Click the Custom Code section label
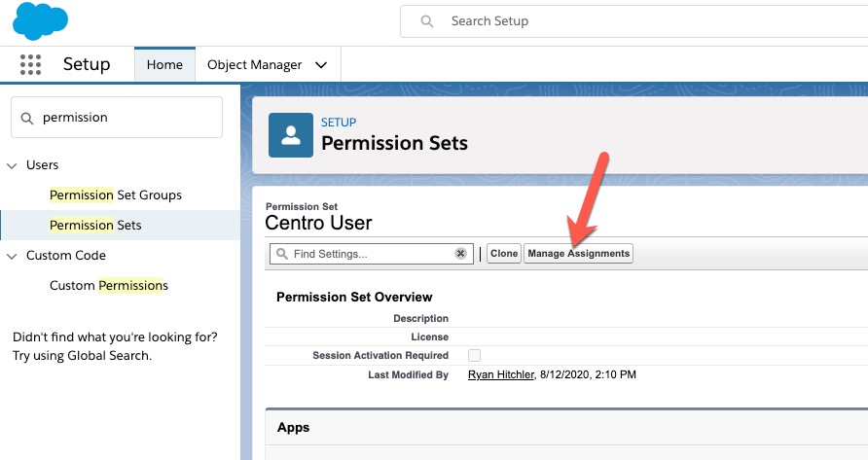Viewport: 868px width, 460px height. click(66, 255)
